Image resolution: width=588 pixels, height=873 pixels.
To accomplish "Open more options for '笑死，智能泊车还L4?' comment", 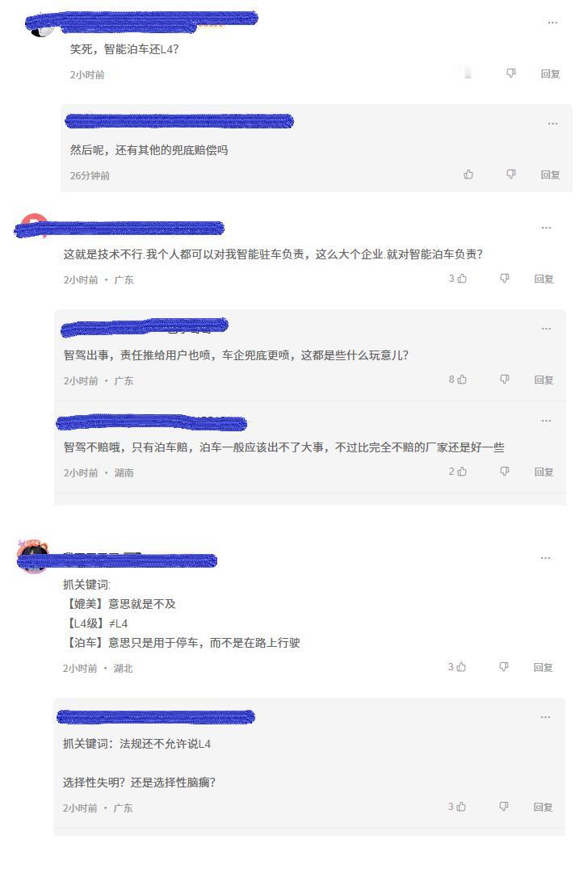I will coord(552,23).
